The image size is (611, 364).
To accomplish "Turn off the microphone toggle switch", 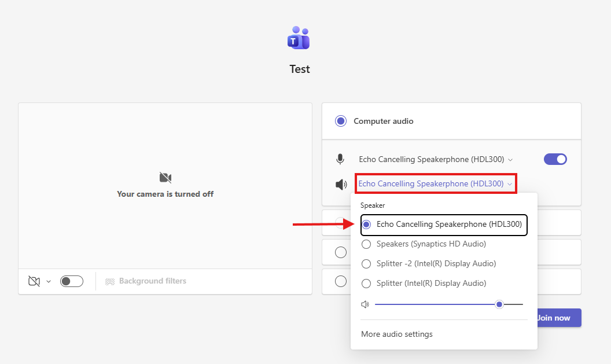I will (555, 159).
